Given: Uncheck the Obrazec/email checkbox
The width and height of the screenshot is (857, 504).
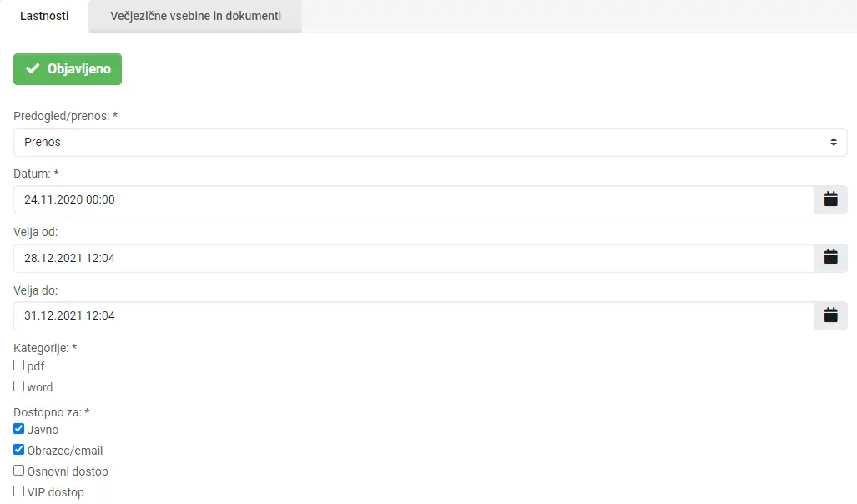Looking at the screenshot, I should [19, 450].
